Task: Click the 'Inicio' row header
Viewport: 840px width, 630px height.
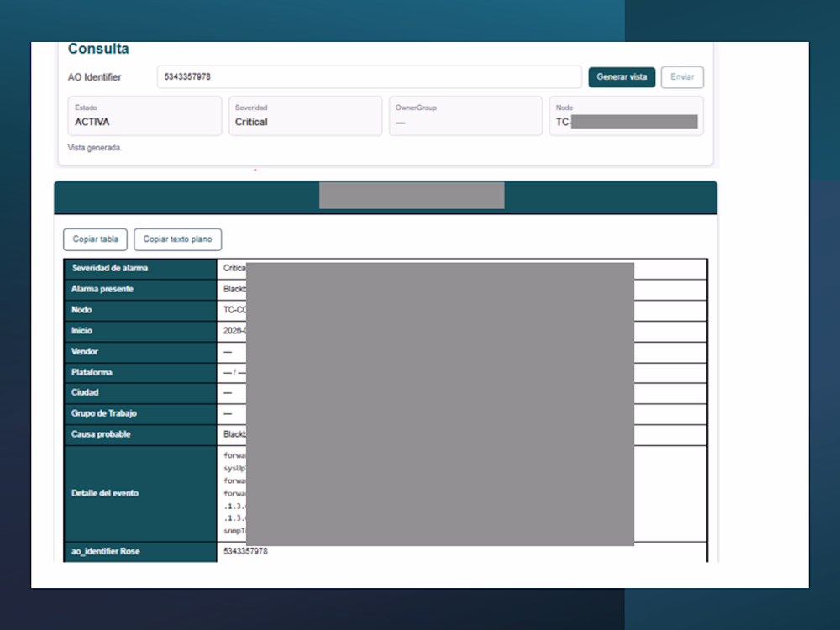Action: 140,331
